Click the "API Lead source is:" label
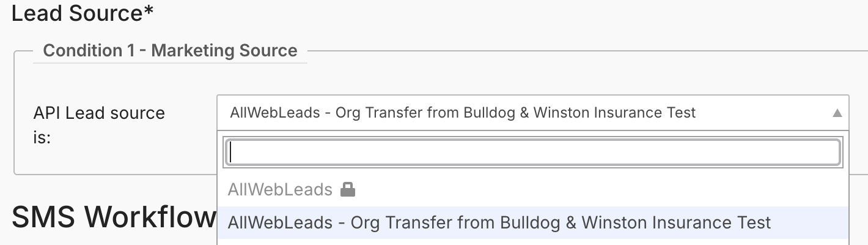868x245 pixels. point(99,125)
